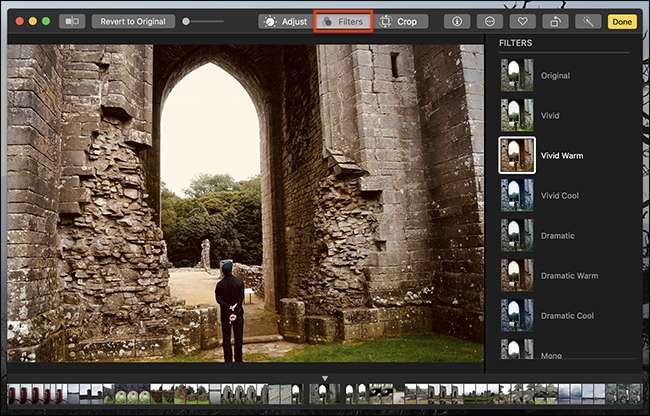Apply the Dramatic Warm filter

point(517,275)
